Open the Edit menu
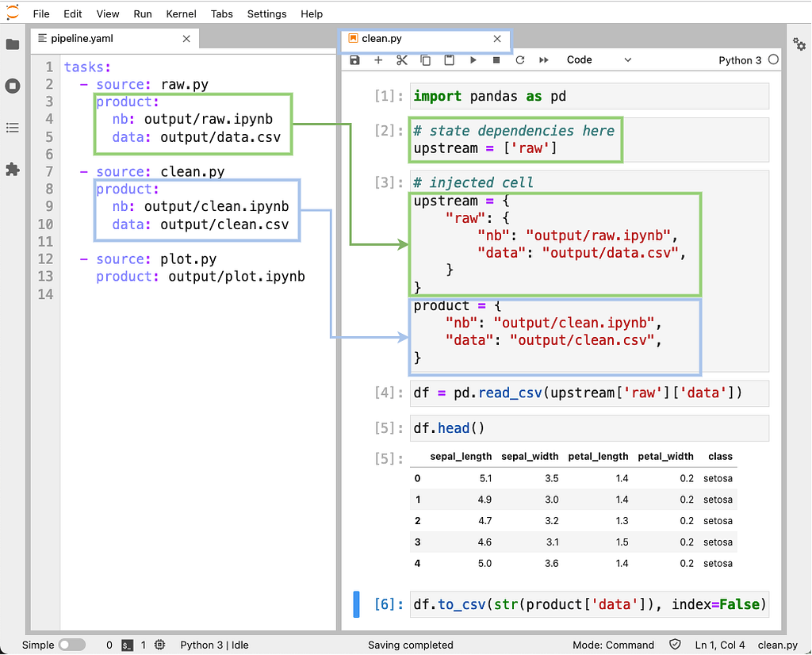The image size is (812, 655). pos(72,14)
